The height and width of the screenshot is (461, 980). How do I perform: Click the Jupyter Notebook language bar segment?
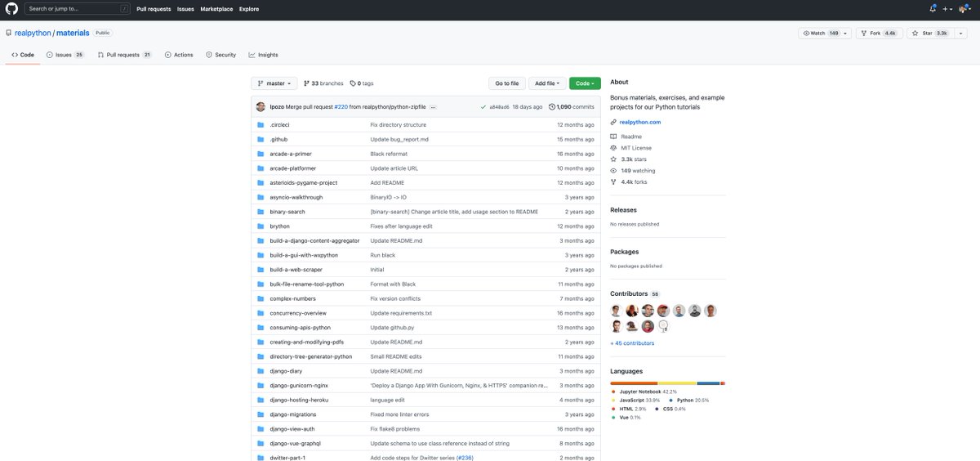pos(634,383)
